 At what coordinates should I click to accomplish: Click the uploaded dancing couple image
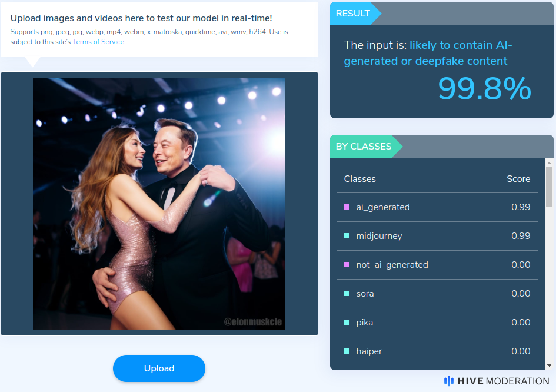pyautogui.click(x=159, y=204)
